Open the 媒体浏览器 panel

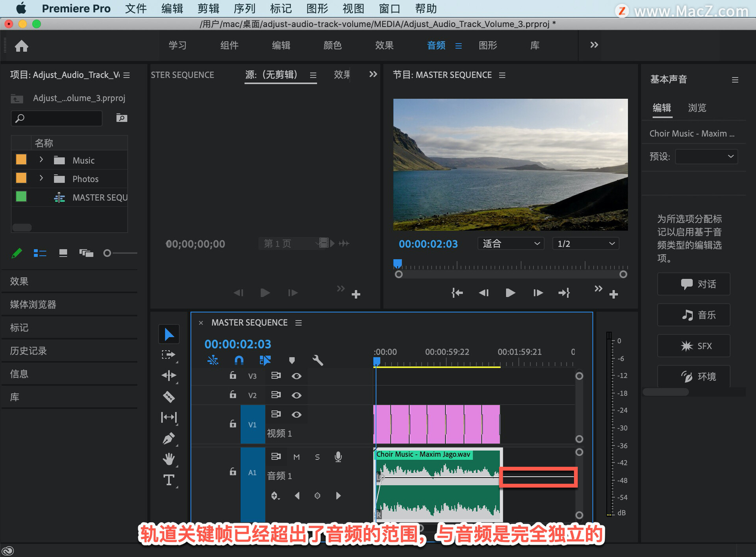click(33, 304)
